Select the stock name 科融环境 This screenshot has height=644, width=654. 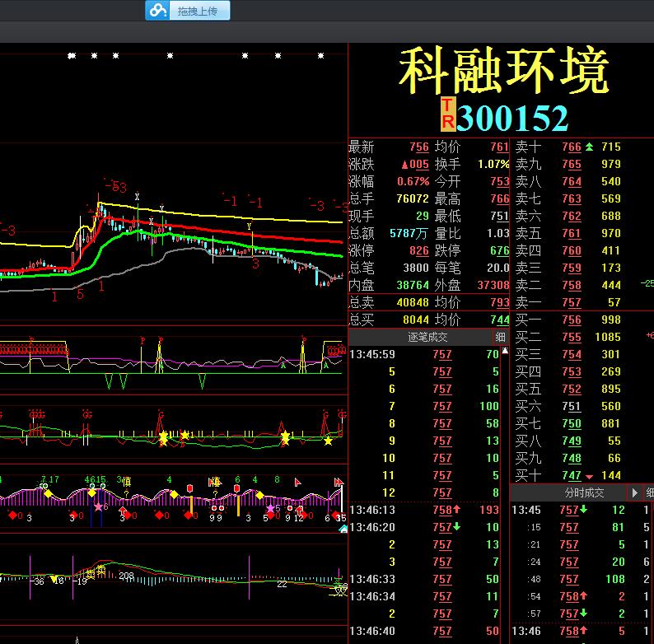503,71
